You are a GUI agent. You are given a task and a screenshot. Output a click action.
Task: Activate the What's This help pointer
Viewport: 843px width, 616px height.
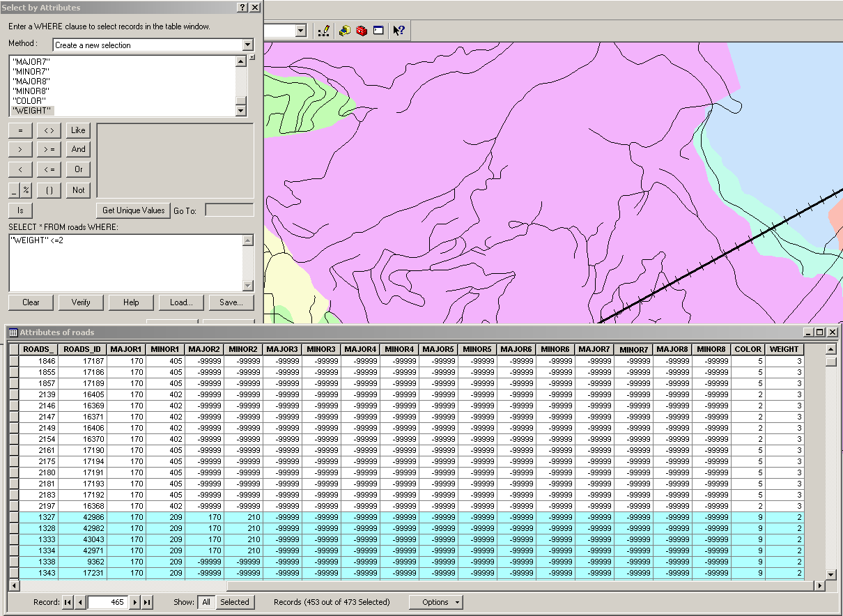(x=399, y=31)
